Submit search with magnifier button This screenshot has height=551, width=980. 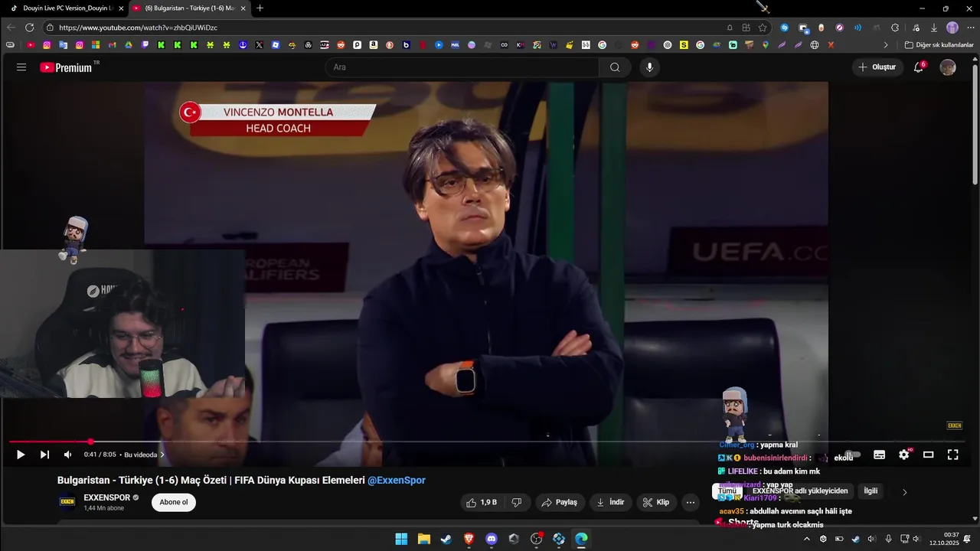coord(615,67)
